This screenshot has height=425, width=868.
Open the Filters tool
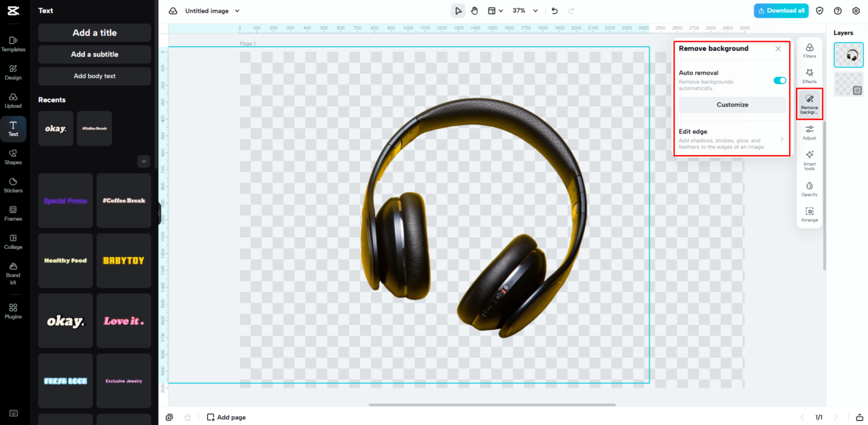[809, 51]
